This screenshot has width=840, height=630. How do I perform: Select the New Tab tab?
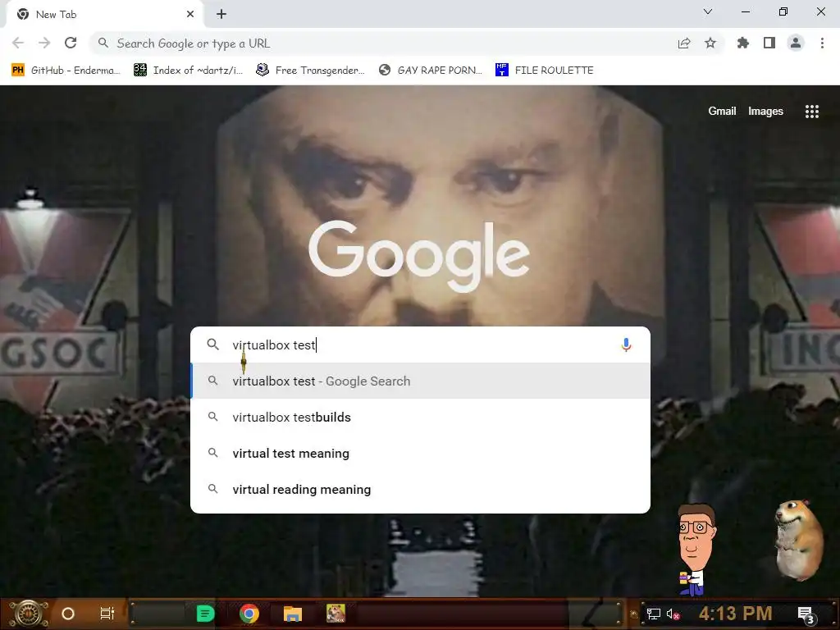pos(104,15)
